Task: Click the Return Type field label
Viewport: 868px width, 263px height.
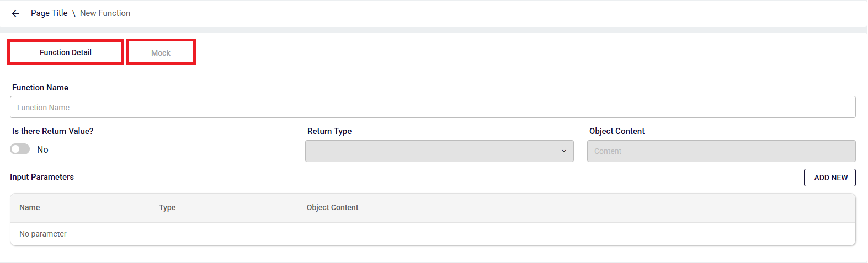Action: pos(329,131)
